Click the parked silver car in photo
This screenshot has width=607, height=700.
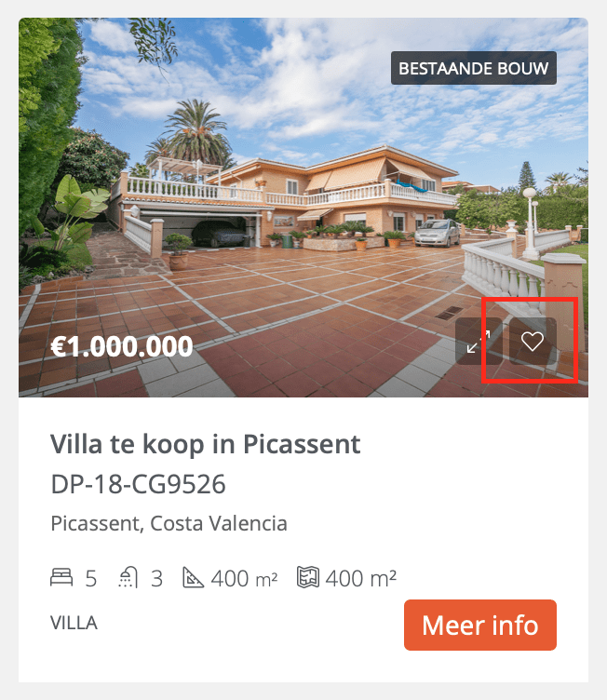click(x=437, y=232)
